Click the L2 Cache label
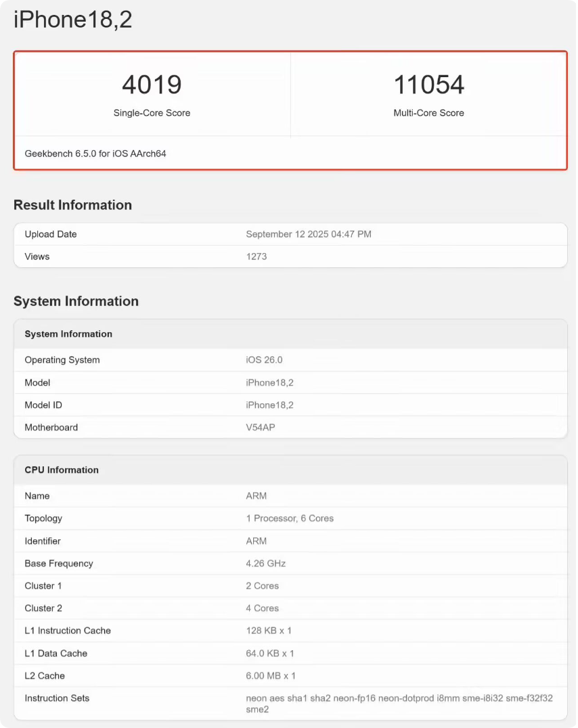Screen dimensions: 578x728 (45, 675)
